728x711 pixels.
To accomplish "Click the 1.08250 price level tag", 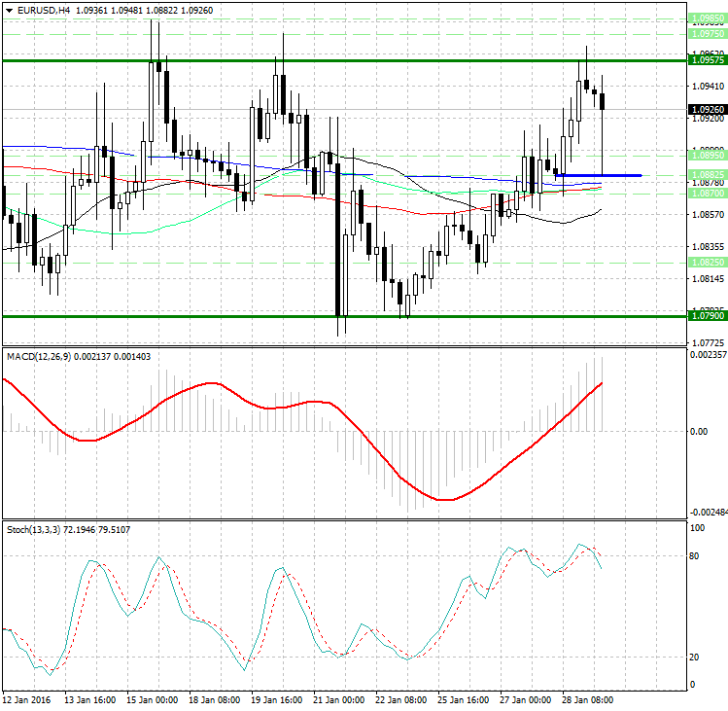I will [x=707, y=263].
